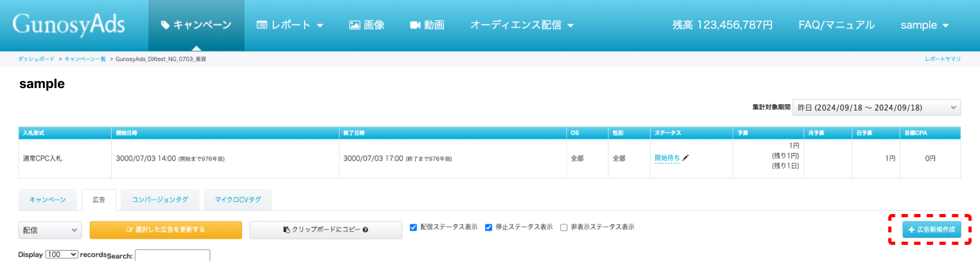The image size is (980, 277).
Task: Toggle the 配信ステータス表示 checkbox
Action: [x=413, y=228]
